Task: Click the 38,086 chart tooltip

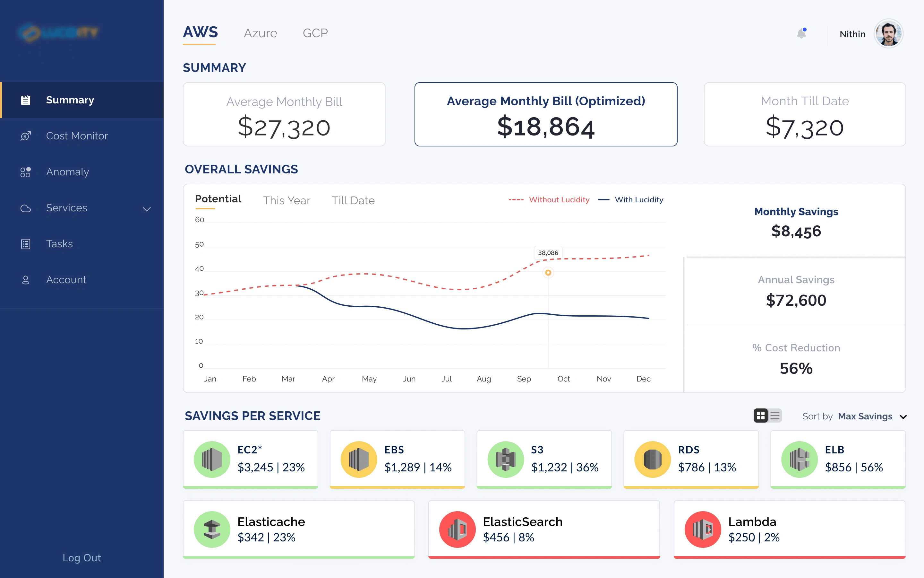Action: click(548, 253)
